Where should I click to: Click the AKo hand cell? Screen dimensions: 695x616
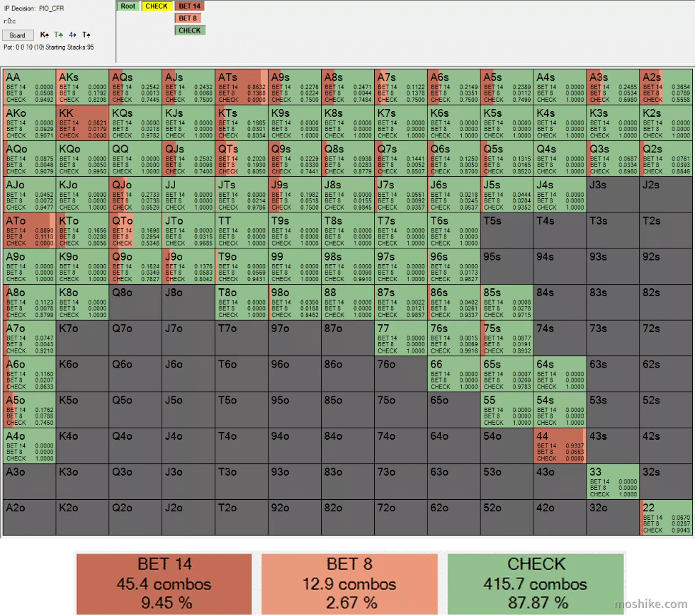coord(30,122)
